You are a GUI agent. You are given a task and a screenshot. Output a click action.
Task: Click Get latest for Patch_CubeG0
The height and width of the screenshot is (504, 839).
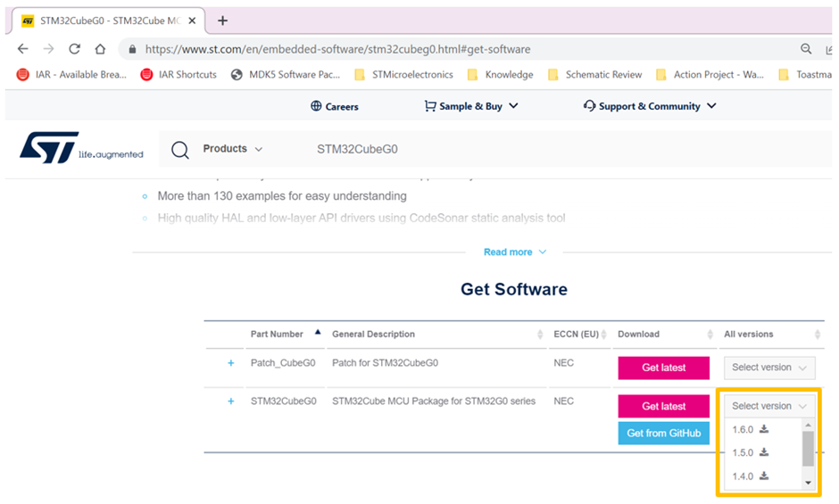pyautogui.click(x=663, y=368)
